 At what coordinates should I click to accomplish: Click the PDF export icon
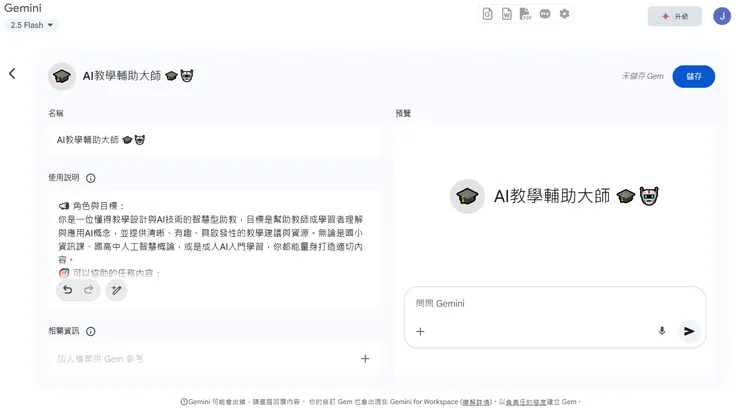click(x=525, y=14)
